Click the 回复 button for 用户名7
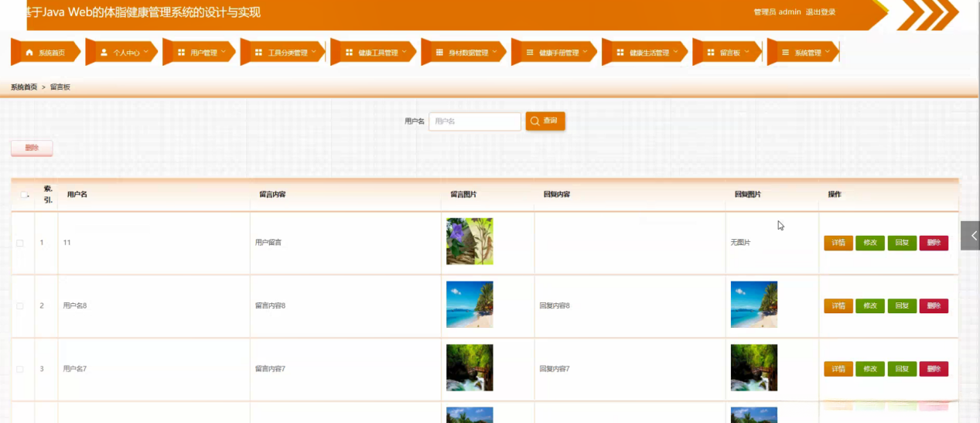The height and width of the screenshot is (423, 980). pyautogui.click(x=902, y=370)
